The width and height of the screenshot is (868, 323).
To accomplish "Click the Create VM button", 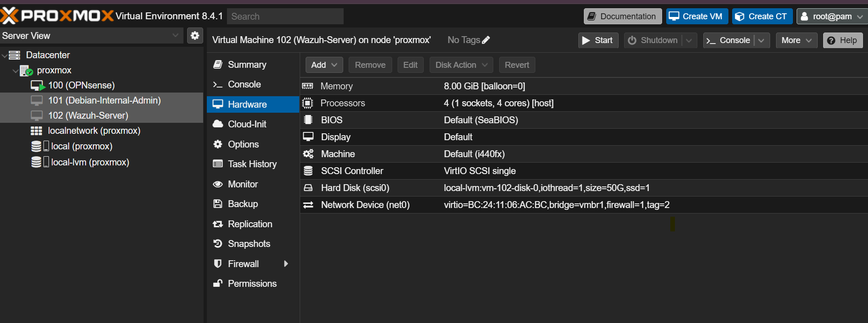I will point(696,16).
